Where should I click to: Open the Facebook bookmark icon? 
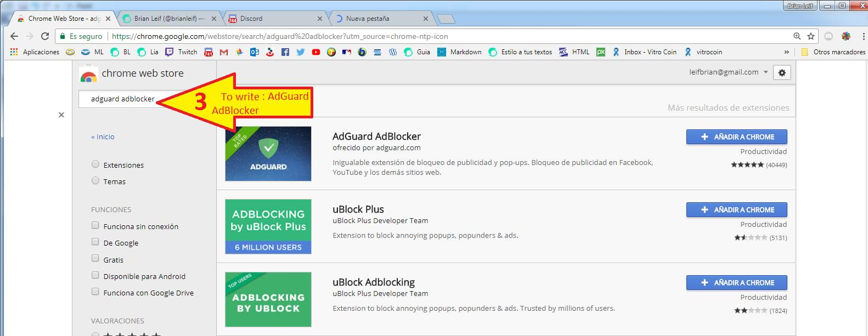pyautogui.click(x=285, y=52)
